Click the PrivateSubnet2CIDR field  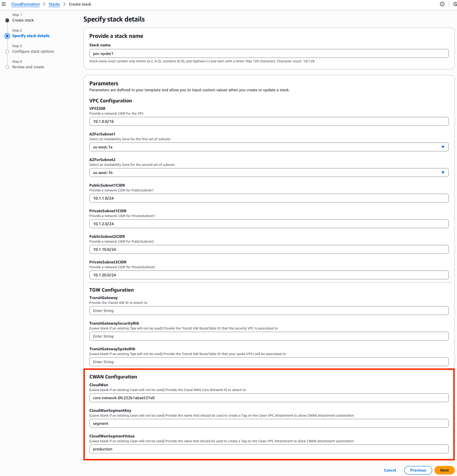(269, 275)
